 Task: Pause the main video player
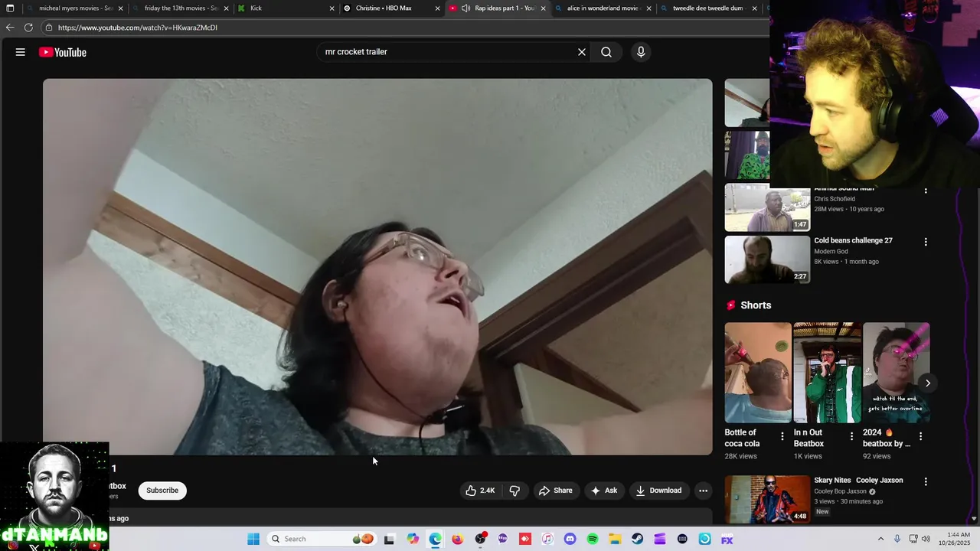point(377,266)
